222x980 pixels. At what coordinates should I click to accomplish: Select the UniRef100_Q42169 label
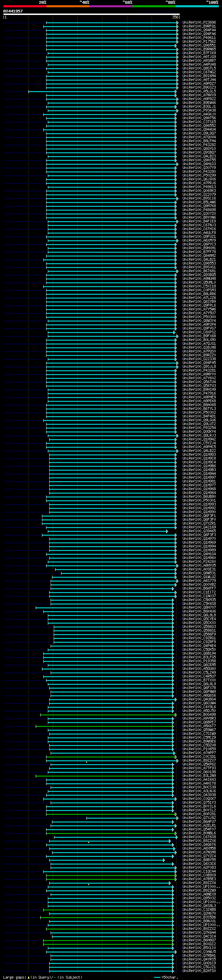[199, 527]
